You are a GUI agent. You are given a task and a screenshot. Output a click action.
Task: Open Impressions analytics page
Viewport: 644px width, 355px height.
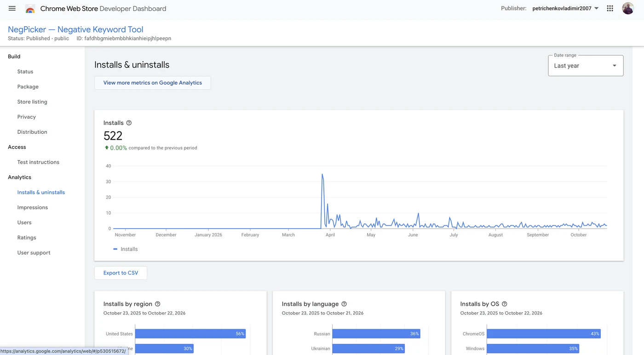[33, 207]
